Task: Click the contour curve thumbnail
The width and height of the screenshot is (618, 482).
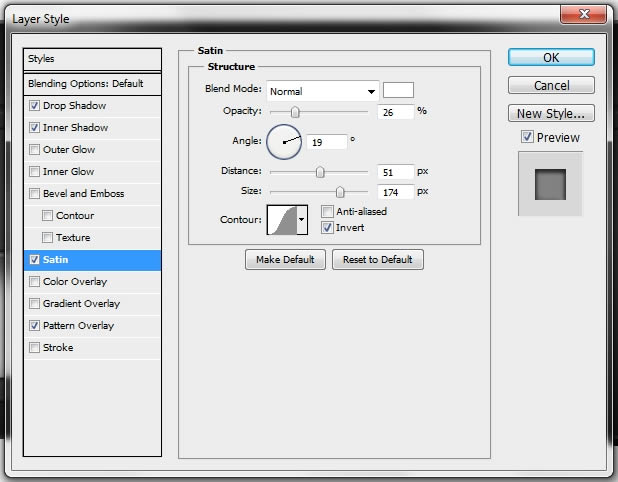Action: (282, 220)
